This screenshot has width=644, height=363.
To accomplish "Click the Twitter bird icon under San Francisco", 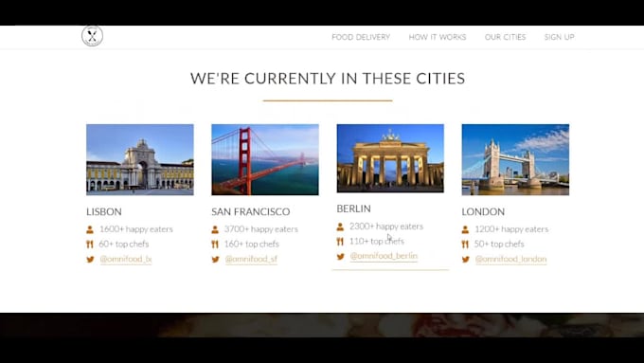I will tap(215, 260).
